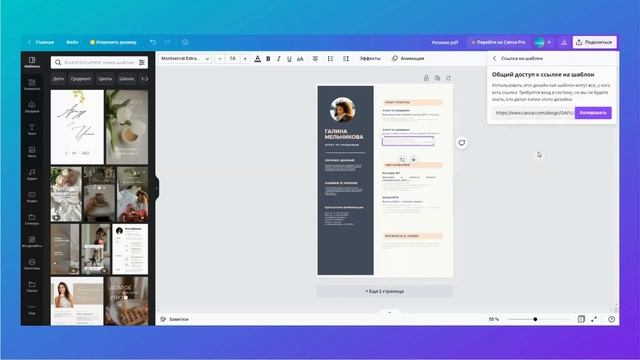Expand the one more page bar

[384, 291]
